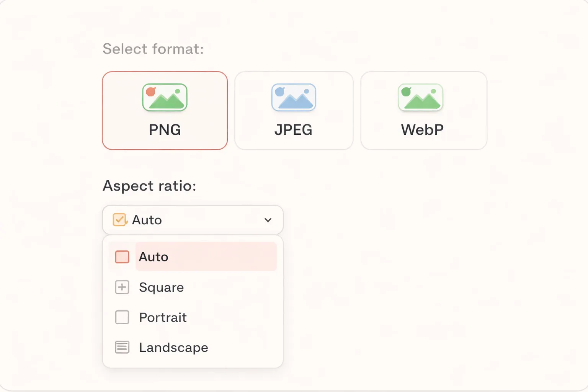
Task: Select the PNG format card
Action: tap(165, 110)
